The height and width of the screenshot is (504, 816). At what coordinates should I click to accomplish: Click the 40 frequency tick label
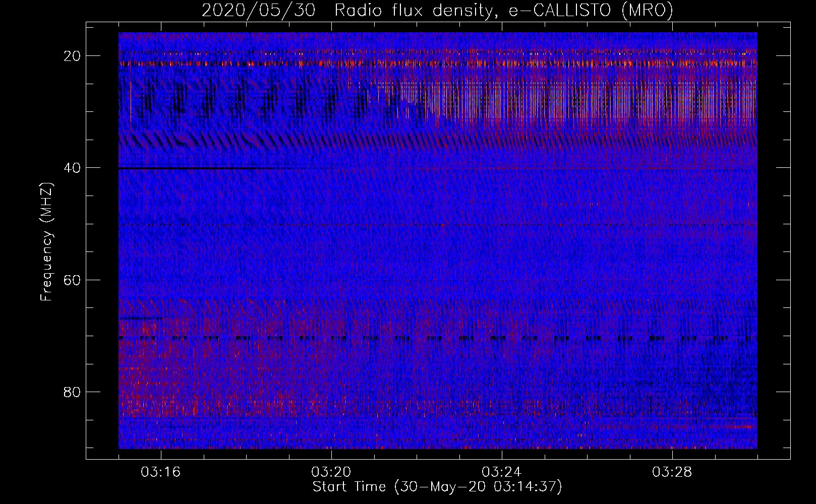tap(73, 168)
